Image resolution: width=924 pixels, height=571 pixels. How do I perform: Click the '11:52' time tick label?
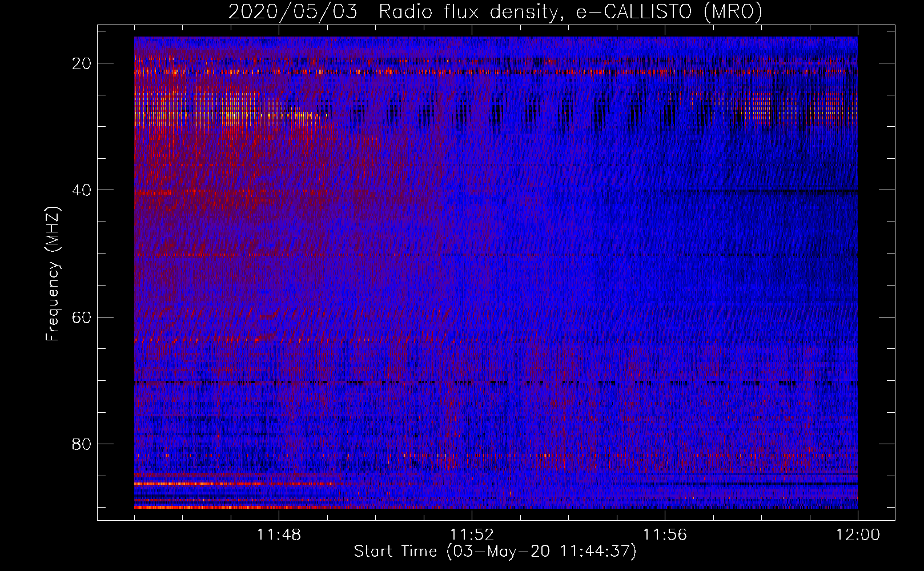tap(472, 535)
